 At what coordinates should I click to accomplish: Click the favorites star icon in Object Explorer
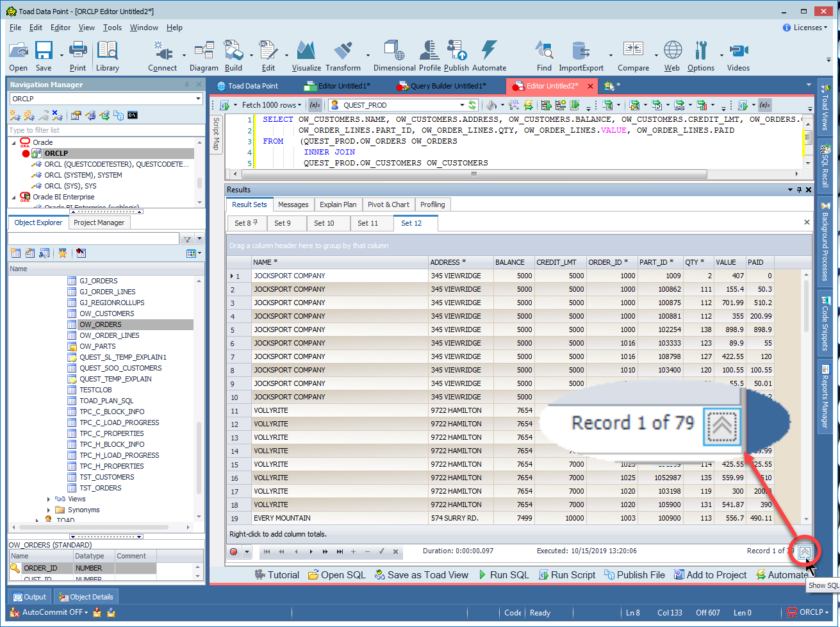62,253
